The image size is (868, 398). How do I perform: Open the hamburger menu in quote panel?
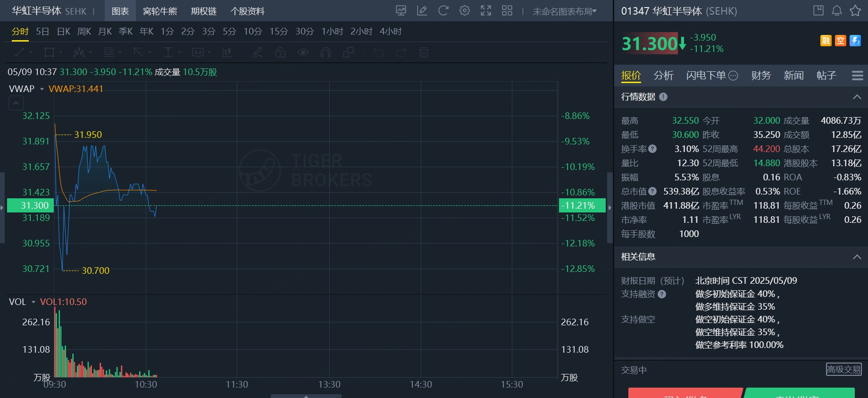coord(858,76)
